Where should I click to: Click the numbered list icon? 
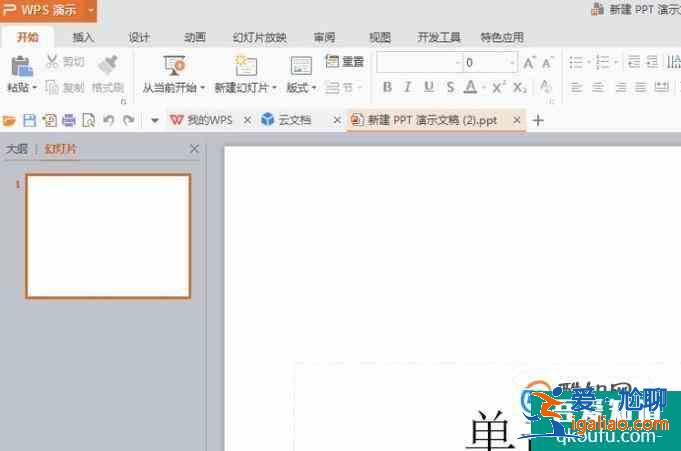[602, 63]
